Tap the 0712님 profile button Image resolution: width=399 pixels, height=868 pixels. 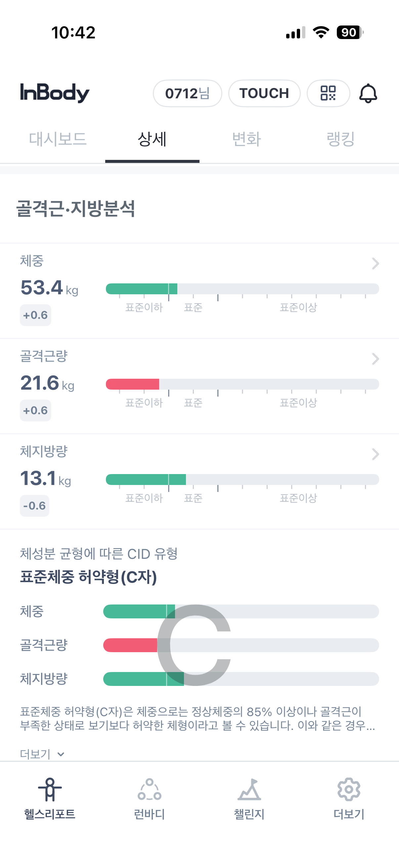coord(187,93)
